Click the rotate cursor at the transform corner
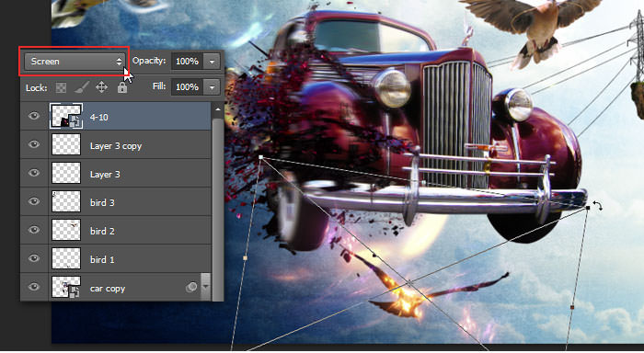This screenshot has width=644, height=353. click(x=598, y=206)
